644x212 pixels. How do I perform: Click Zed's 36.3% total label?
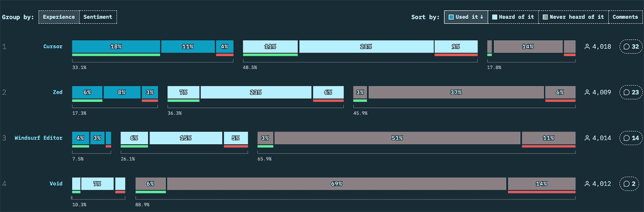tap(174, 113)
